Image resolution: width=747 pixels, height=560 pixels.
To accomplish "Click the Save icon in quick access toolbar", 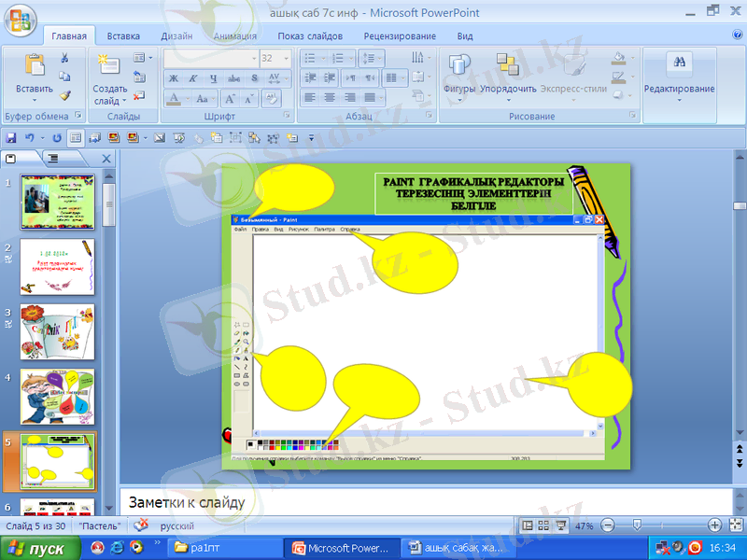I will 11,137.
